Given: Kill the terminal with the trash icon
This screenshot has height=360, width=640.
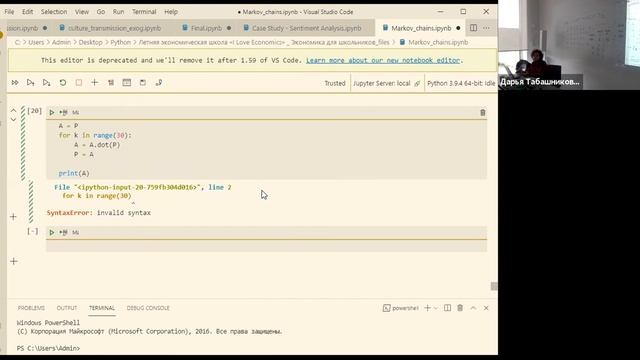Looking at the screenshot, I should click(460, 308).
